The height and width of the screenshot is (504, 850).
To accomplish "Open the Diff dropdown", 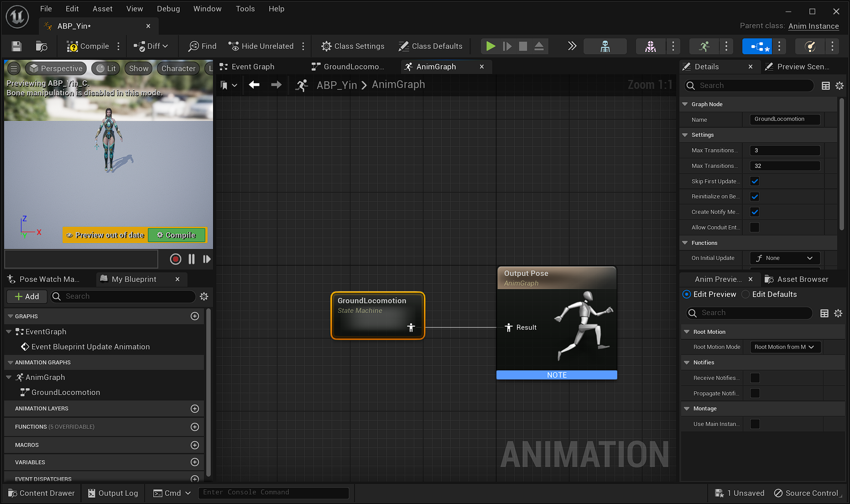I will pyautogui.click(x=151, y=46).
